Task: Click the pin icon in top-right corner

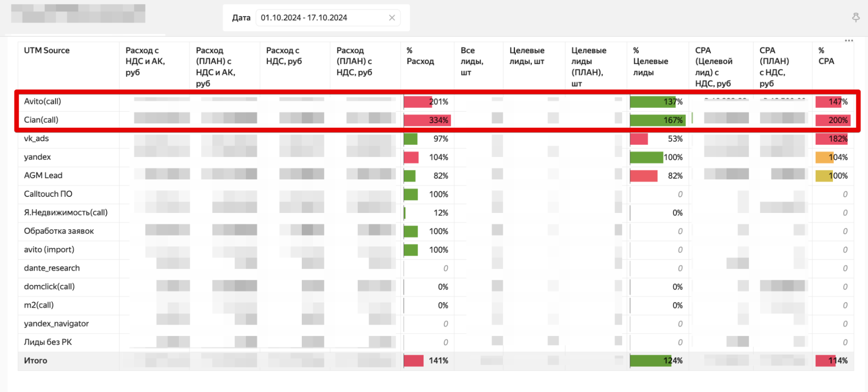Action: [x=855, y=17]
